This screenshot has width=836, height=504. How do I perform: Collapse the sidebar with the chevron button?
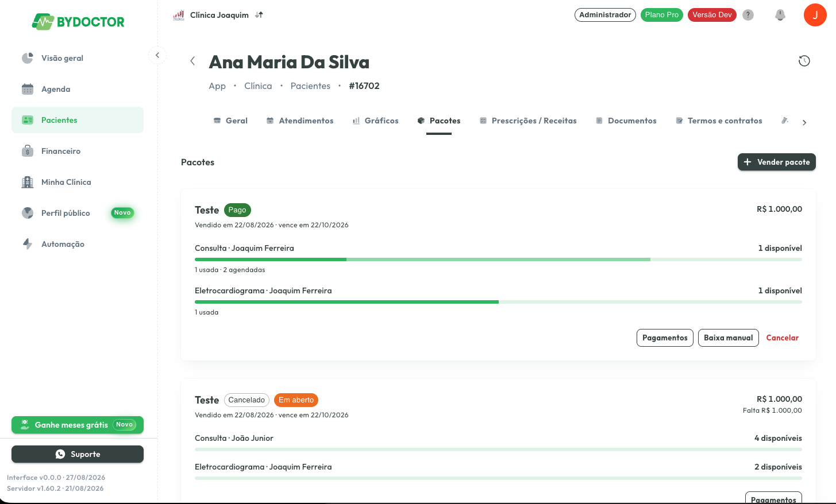point(157,55)
